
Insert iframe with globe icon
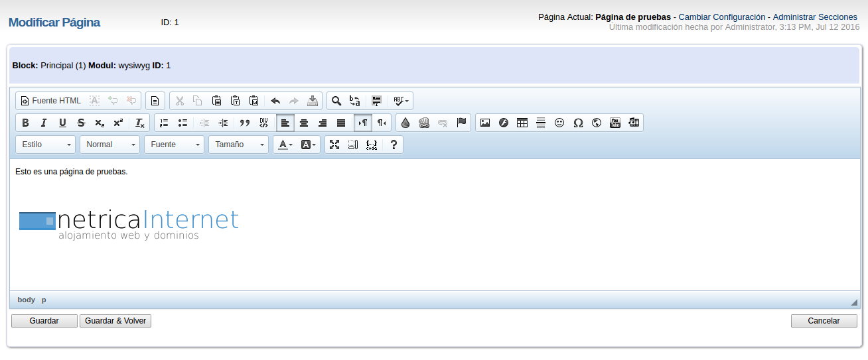click(597, 123)
